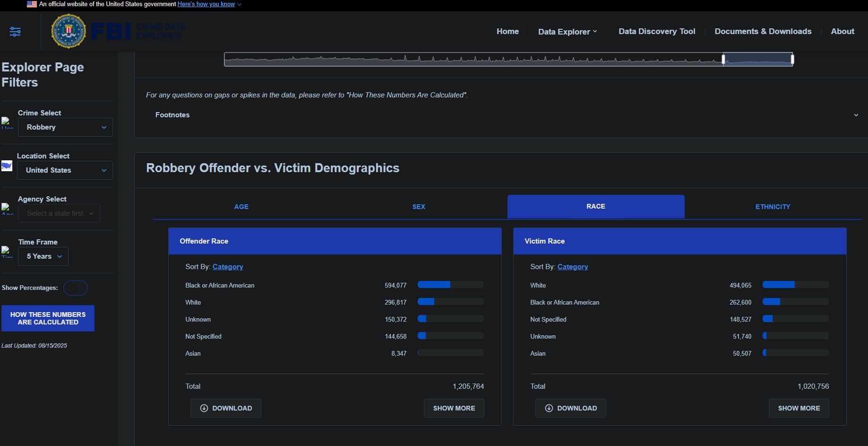Viewport: 868px width, 446px height.
Task: Click download icon under Offender Race
Action: click(204, 408)
